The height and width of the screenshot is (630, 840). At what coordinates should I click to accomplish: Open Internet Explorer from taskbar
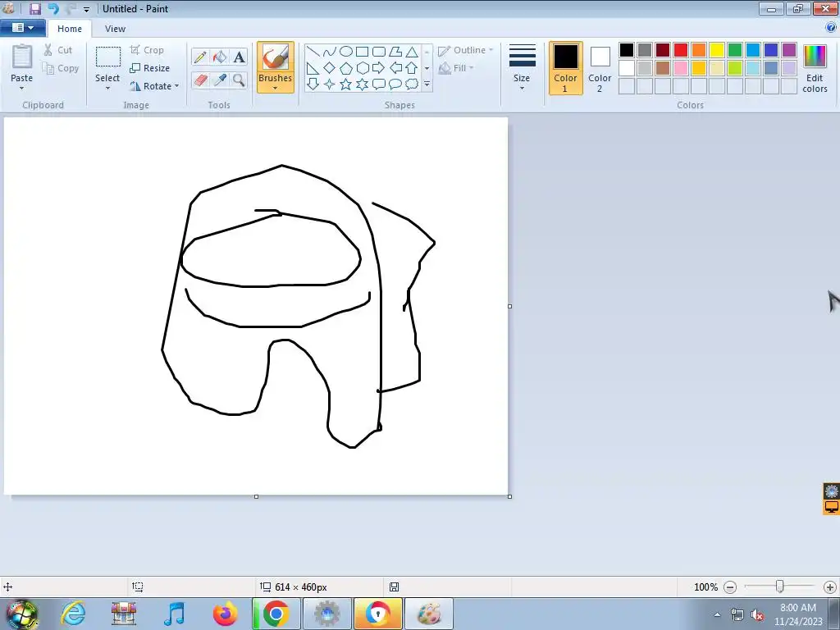(73, 614)
